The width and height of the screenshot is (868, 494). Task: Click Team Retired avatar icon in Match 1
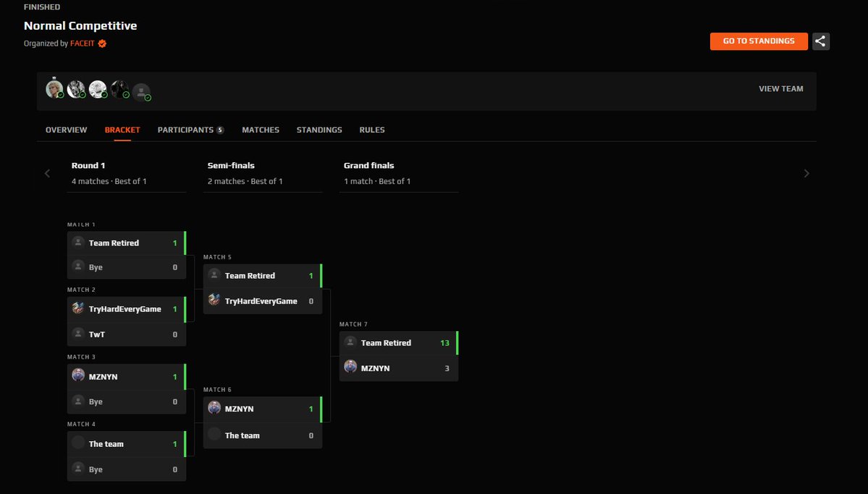pos(78,242)
